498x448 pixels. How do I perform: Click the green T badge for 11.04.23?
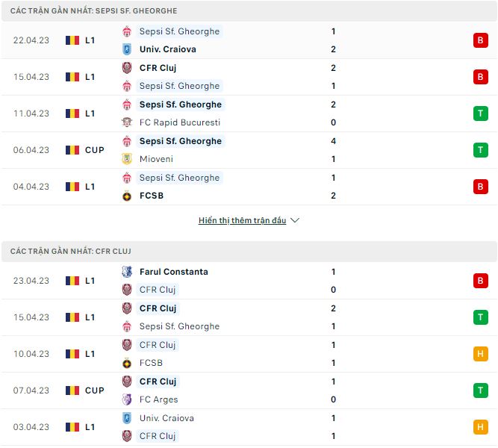tap(480, 113)
